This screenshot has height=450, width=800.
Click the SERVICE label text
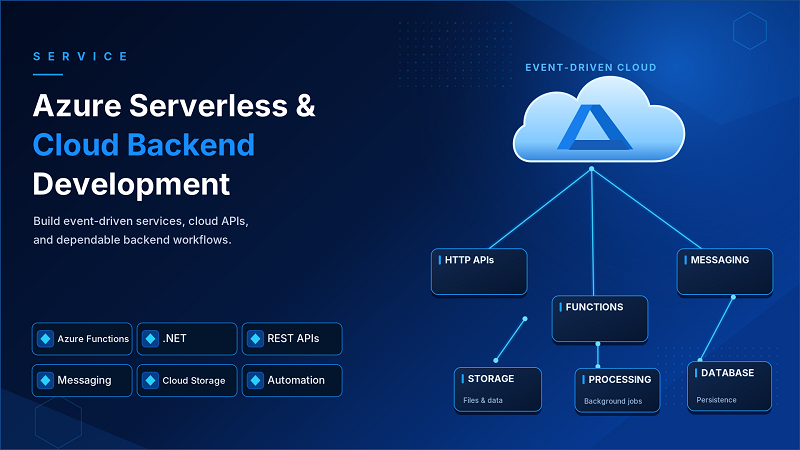81,57
